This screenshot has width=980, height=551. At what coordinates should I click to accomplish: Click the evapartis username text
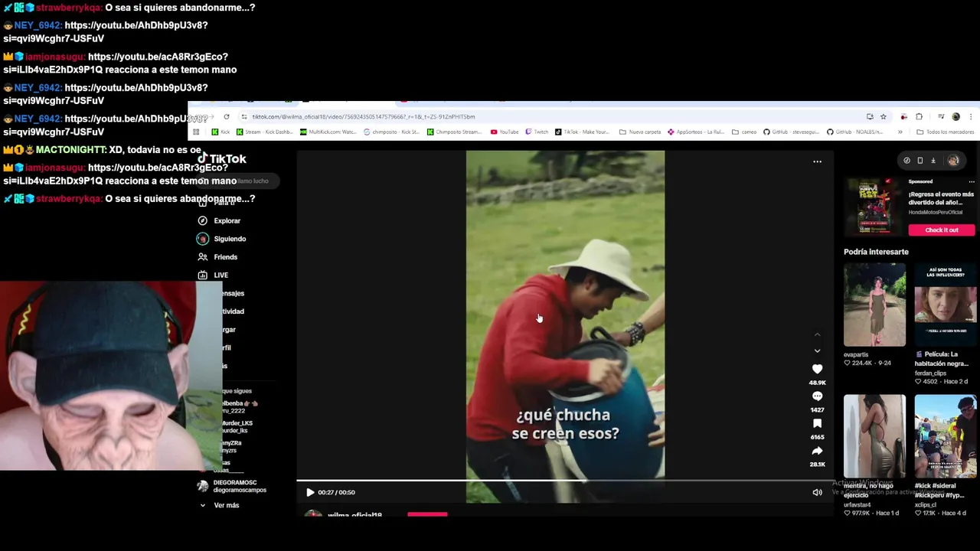pyautogui.click(x=856, y=354)
